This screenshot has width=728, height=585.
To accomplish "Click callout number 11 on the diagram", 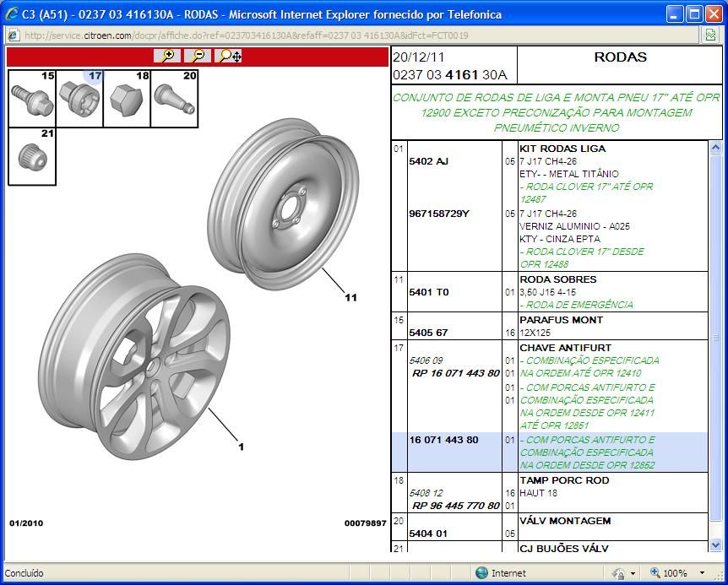I will 351,297.
